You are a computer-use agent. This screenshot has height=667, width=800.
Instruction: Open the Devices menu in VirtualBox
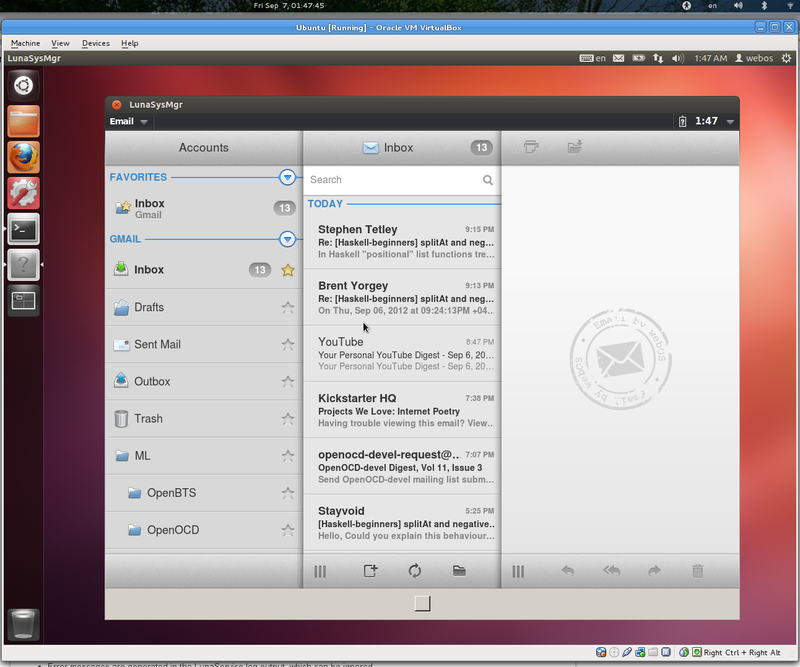[96, 43]
